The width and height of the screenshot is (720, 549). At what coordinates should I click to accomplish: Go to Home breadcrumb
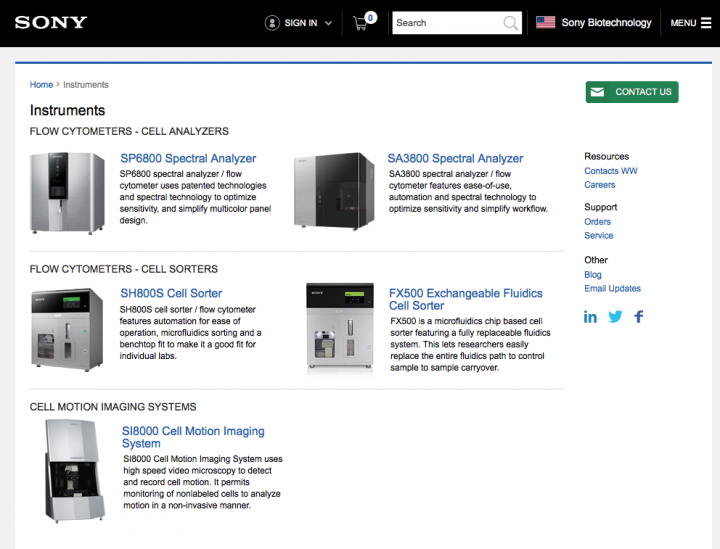(41, 85)
